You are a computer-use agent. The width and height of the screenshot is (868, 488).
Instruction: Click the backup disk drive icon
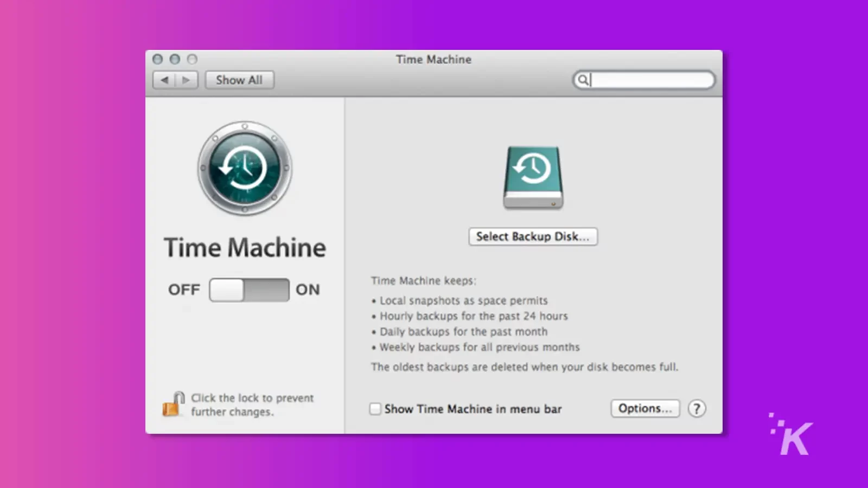(x=533, y=177)
